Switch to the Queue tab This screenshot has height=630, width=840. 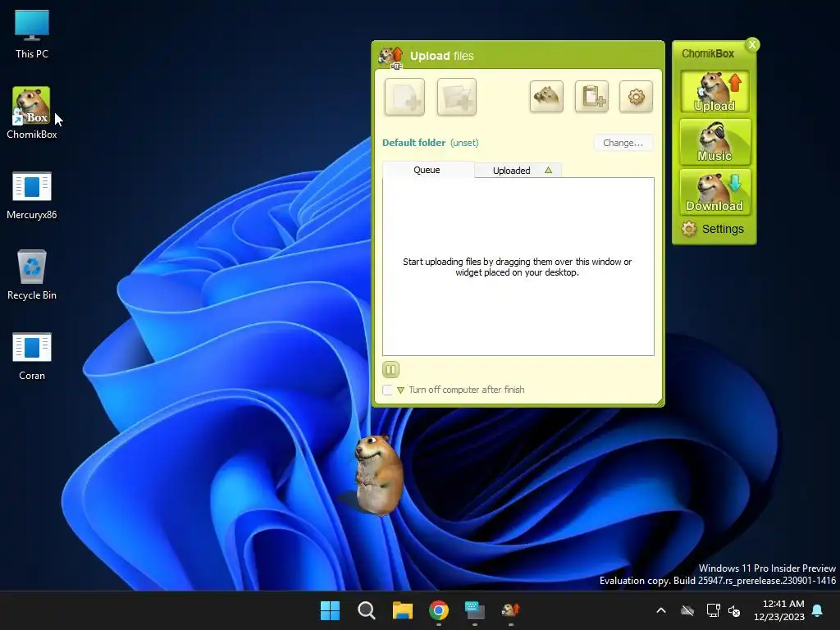point(427,170)
